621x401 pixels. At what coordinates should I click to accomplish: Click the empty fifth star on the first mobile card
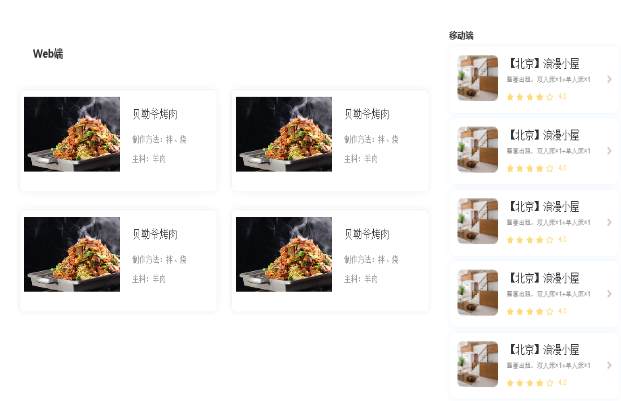pyautogui.click(x=550, y=97)
